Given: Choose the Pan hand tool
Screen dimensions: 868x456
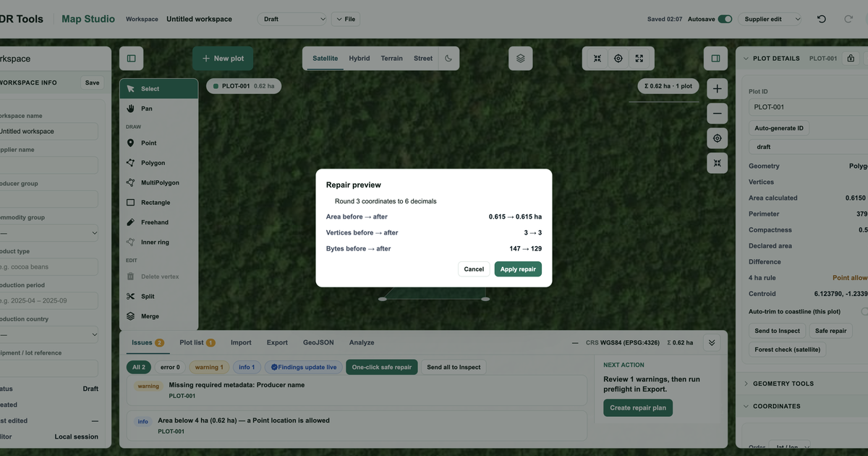Looking at the screenshot, I should point(158,109).
